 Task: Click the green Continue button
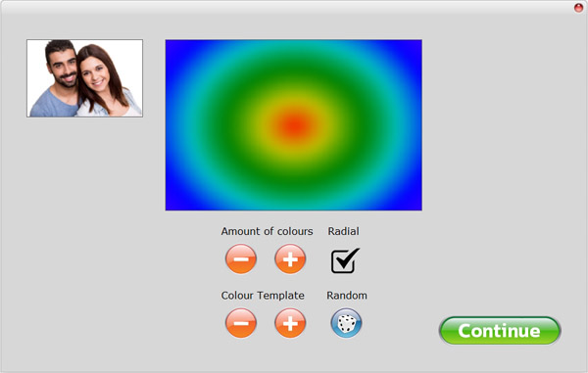[x=500, y=331]
